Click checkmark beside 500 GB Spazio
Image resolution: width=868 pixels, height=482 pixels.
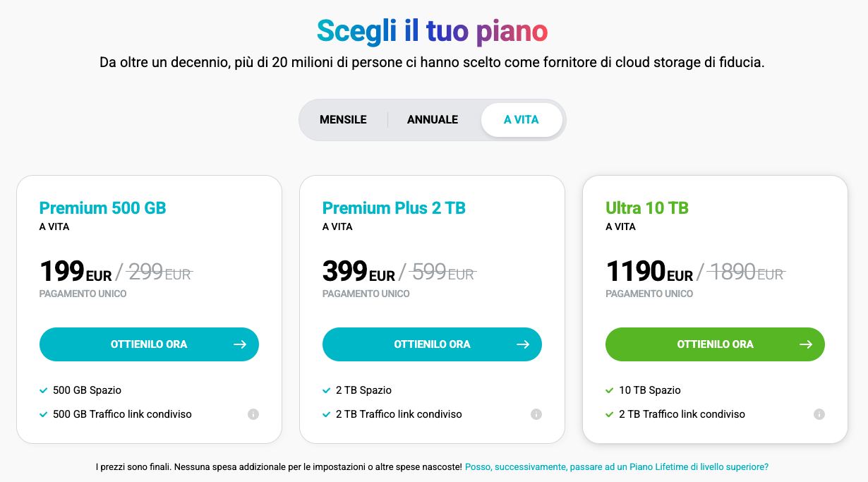[x=44, y=390]
